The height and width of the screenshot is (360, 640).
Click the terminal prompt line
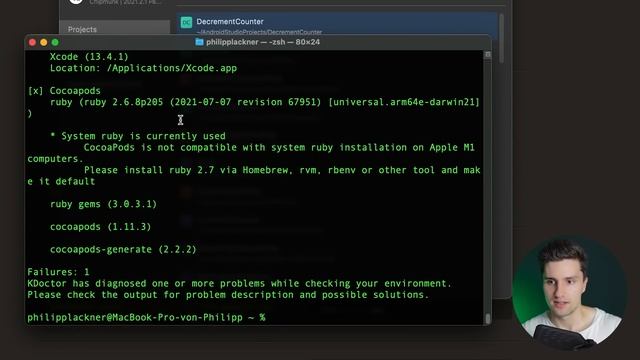[x=146, y=318]
